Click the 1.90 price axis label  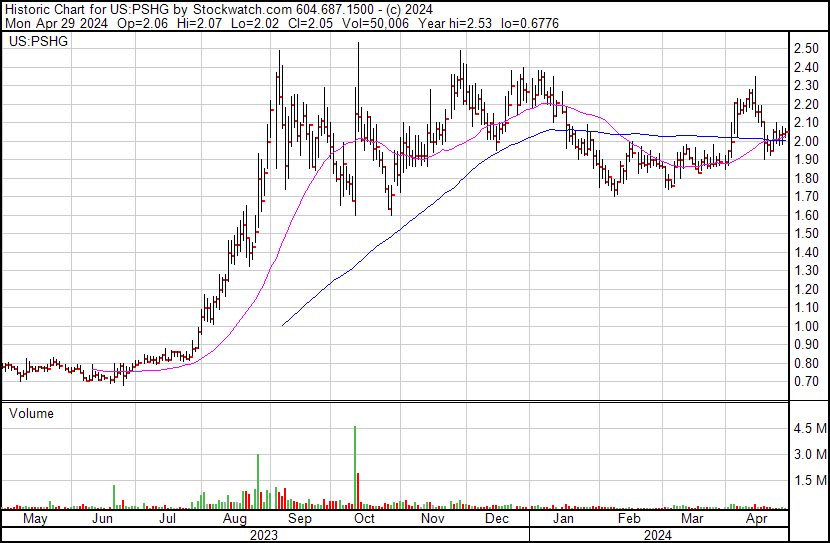tap(806, 160)
